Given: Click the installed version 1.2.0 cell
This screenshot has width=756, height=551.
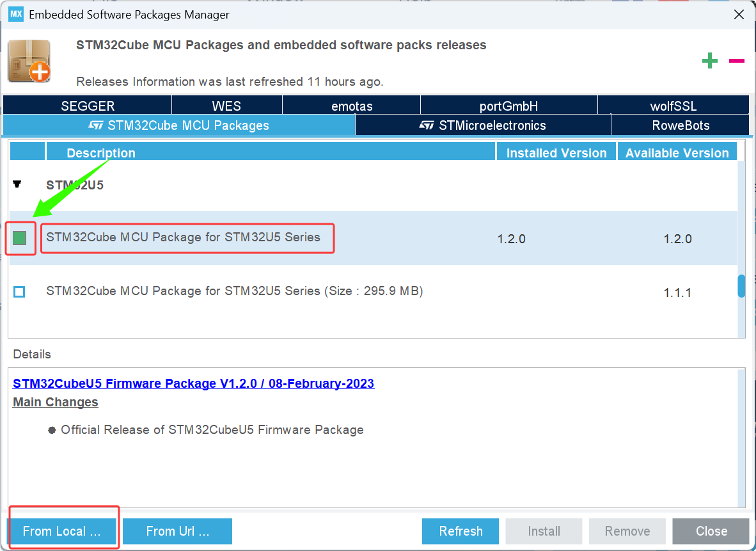Looking at the screenshot, I should click(512, 239).
